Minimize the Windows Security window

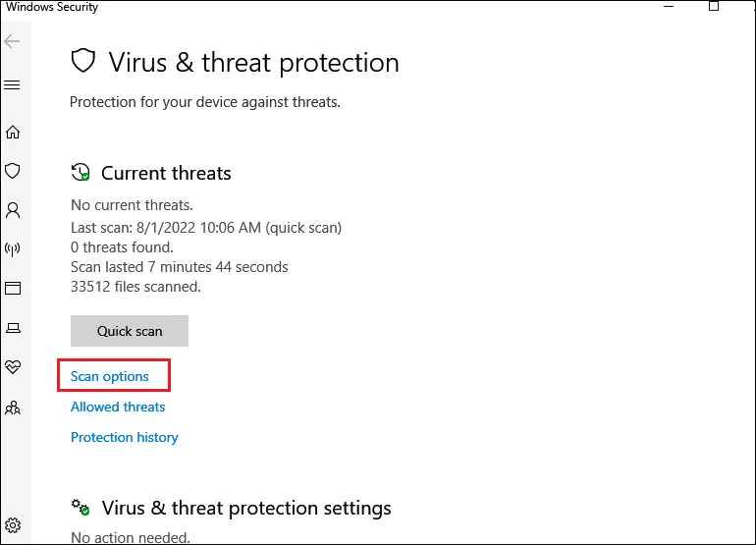(669, 6)
